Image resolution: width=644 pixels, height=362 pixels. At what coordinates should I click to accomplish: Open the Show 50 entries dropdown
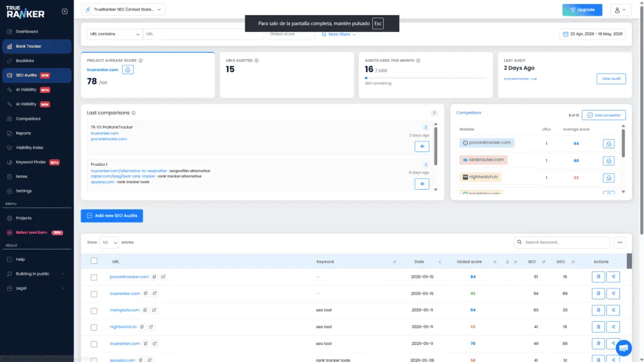point(109,243)
